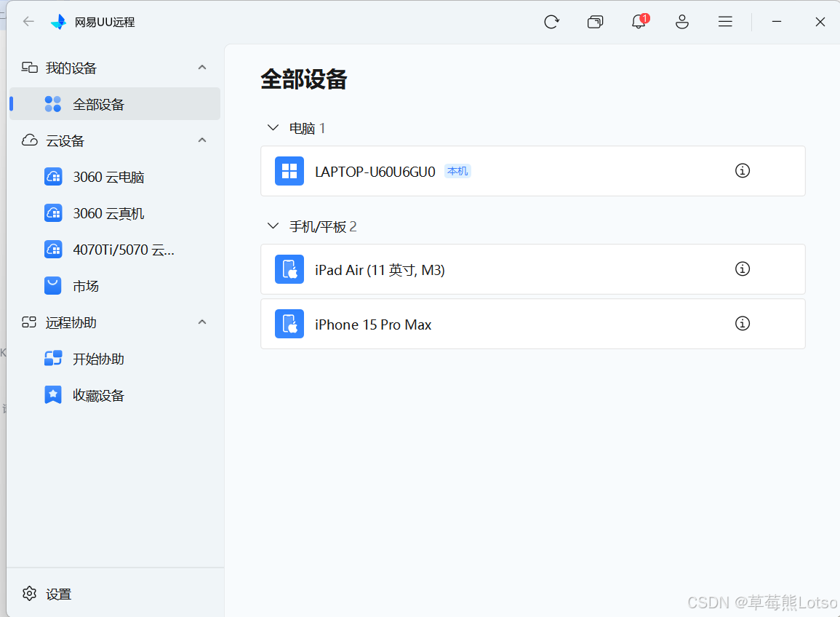Collapse the 我的设备 sidebar section
This screenshot has height=617, width=840.
pos(202,68)
